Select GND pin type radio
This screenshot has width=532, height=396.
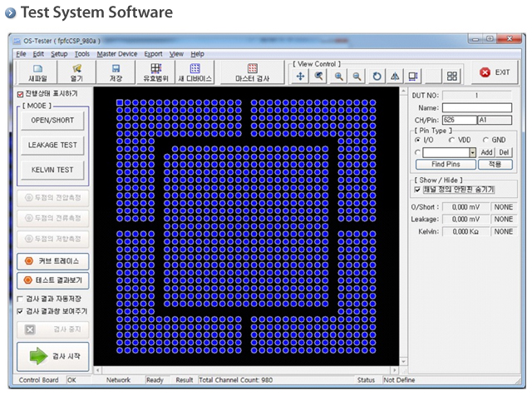(485, 140)
